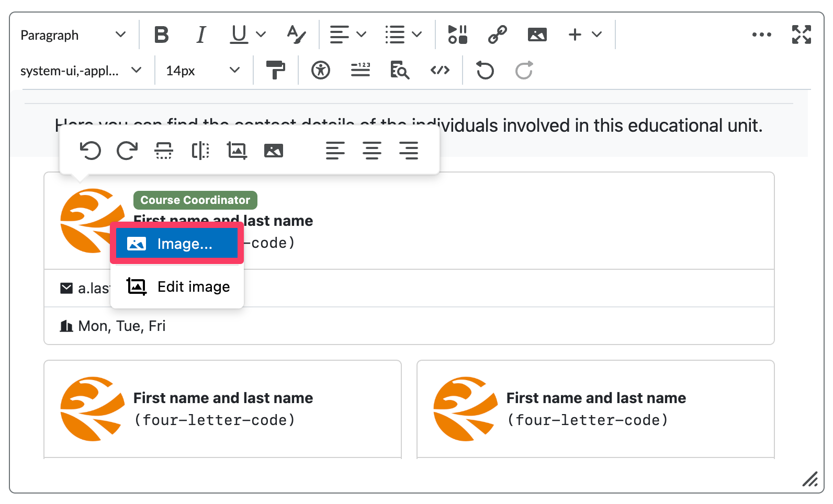Open the accessibility checker

[x=320, y=71]
